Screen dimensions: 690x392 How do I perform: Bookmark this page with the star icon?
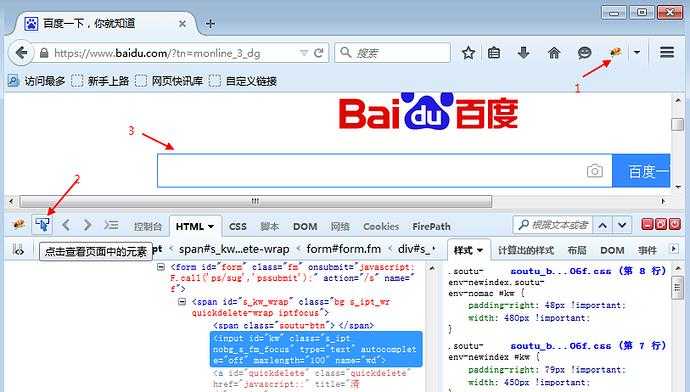(468, 53)
